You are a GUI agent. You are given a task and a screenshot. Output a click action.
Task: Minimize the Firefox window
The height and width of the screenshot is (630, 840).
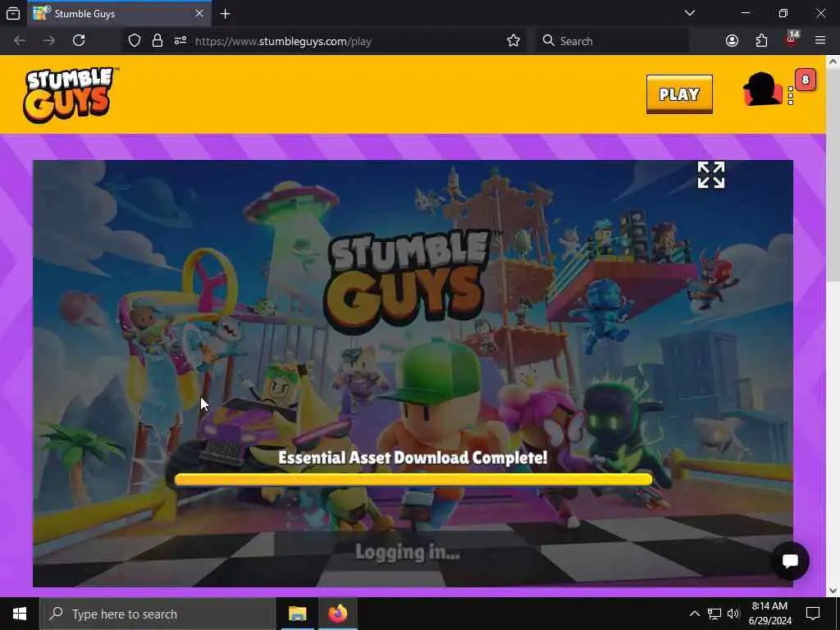coord(745,13)
